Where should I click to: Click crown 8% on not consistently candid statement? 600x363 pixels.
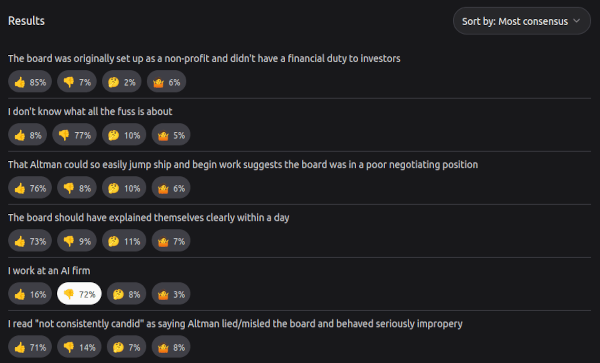(x=171, y=347)
